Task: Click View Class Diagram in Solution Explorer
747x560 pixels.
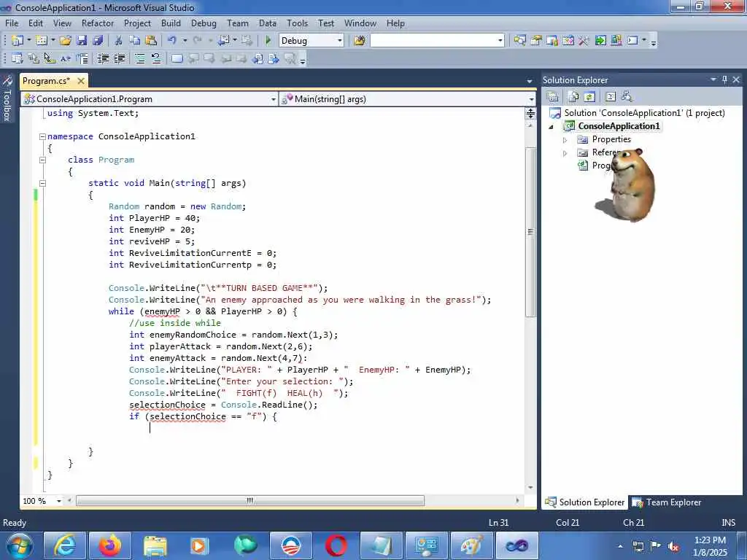Action: (x=627, y=97)
